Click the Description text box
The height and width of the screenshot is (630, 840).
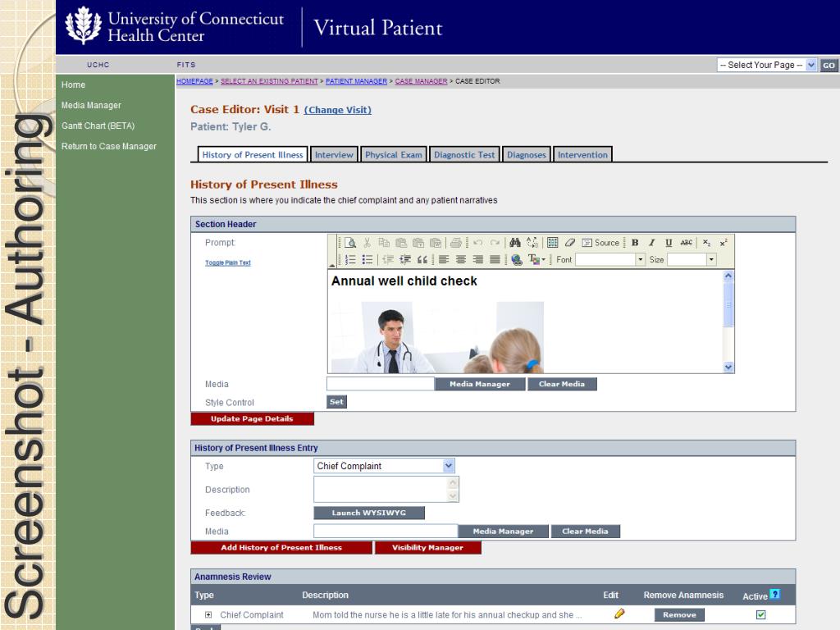tap(386, 489)
